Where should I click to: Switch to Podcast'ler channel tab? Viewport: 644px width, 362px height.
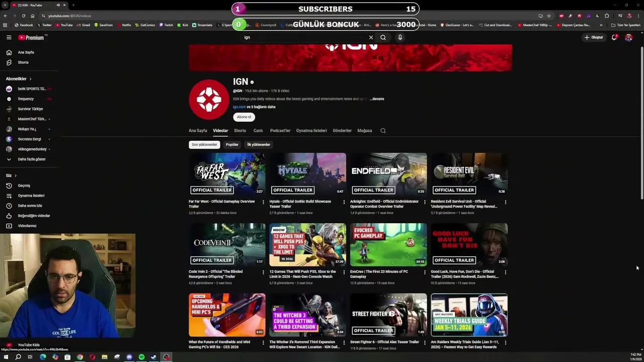click(x=280, y=131)
